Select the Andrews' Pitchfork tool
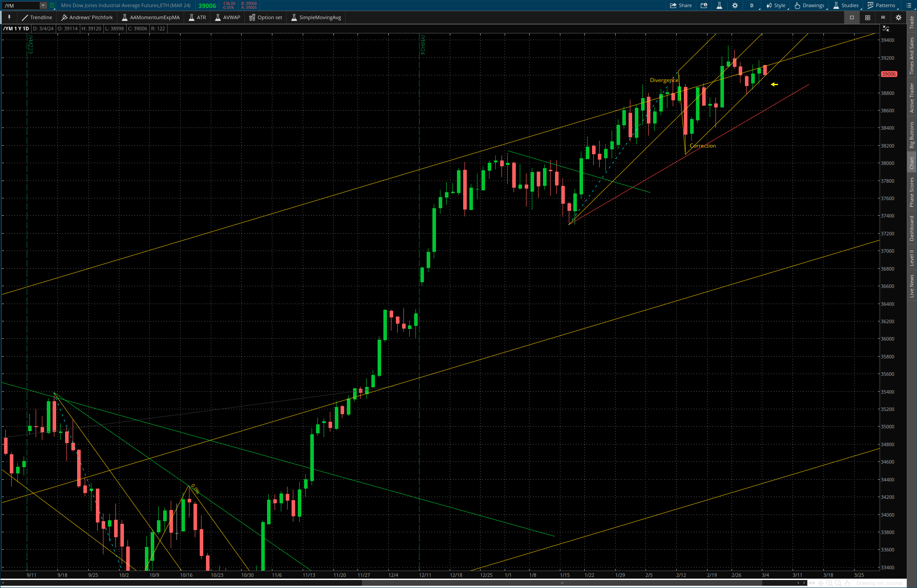This screenshot has width=917, height=588. pyautogui.click(x=87, y=17)
